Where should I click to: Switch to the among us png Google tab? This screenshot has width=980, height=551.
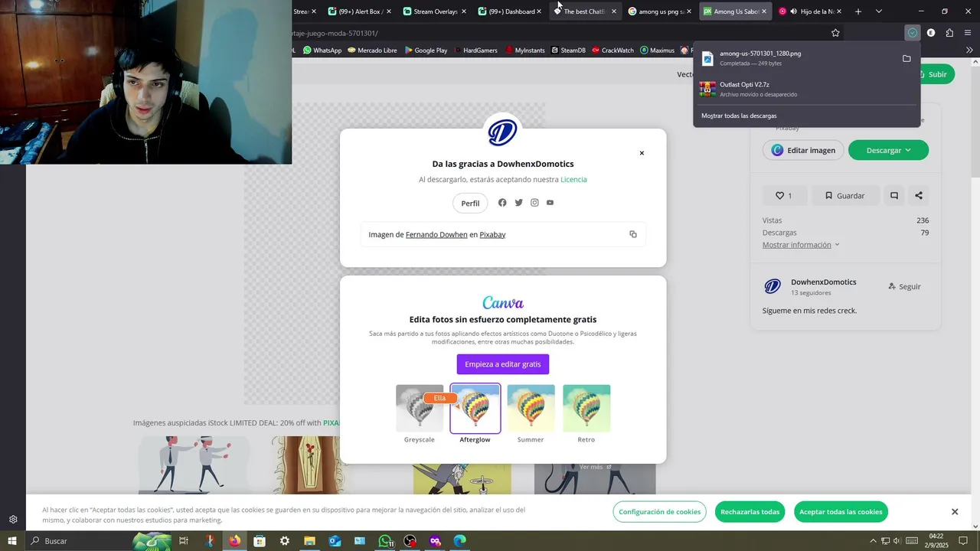pyautogui.click(x=659, y=11)
